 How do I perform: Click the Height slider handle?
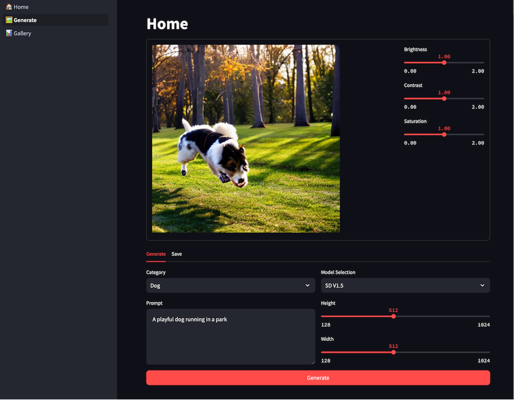(x=393, y=316)
